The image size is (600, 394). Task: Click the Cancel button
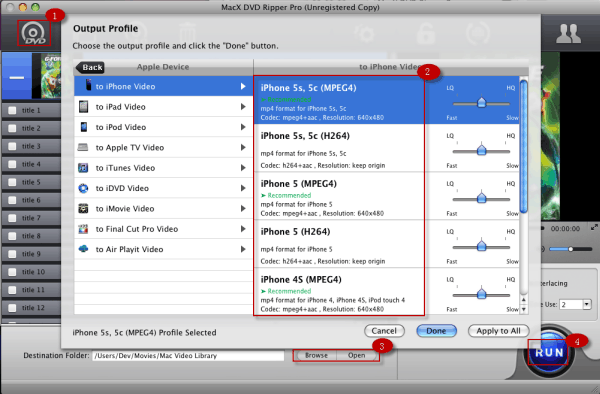[384, 331]
